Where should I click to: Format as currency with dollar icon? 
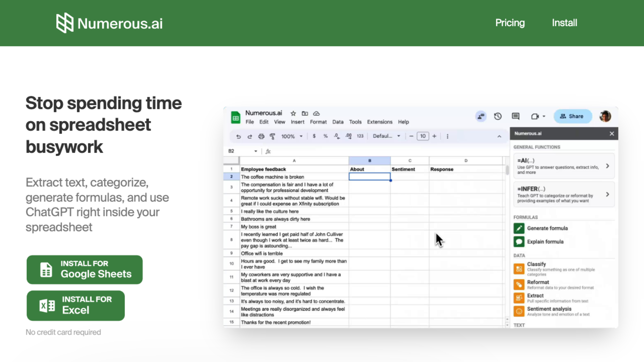pos(314,136)
